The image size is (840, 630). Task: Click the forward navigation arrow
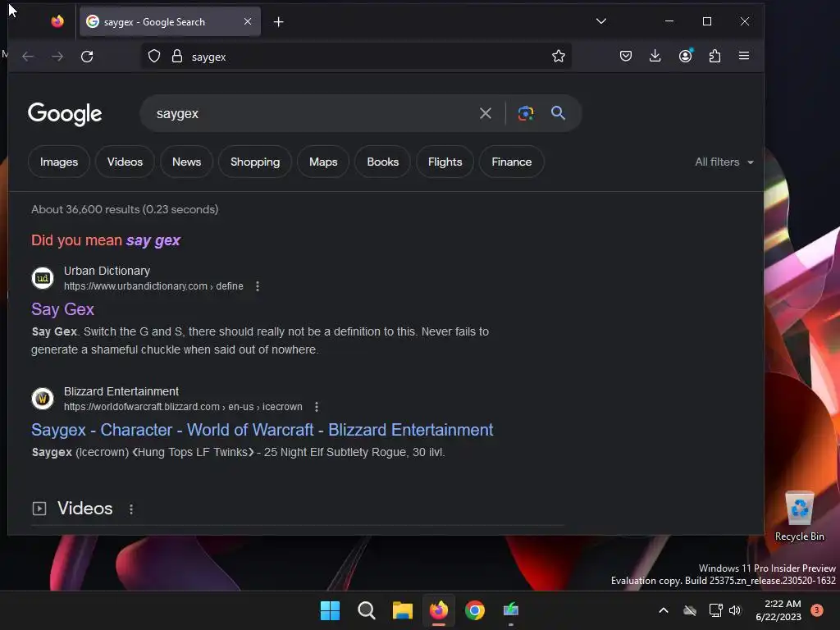(57, 57)
